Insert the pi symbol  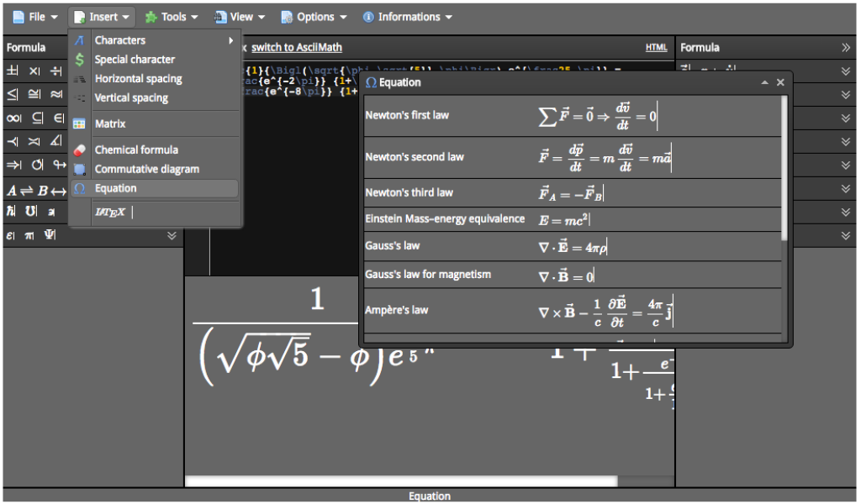click(30, 236)
